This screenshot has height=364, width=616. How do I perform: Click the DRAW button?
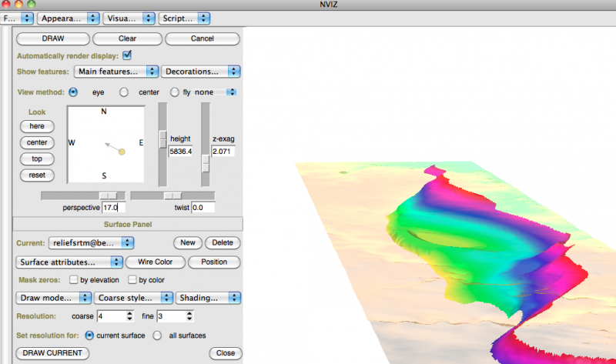coord(53,38)
